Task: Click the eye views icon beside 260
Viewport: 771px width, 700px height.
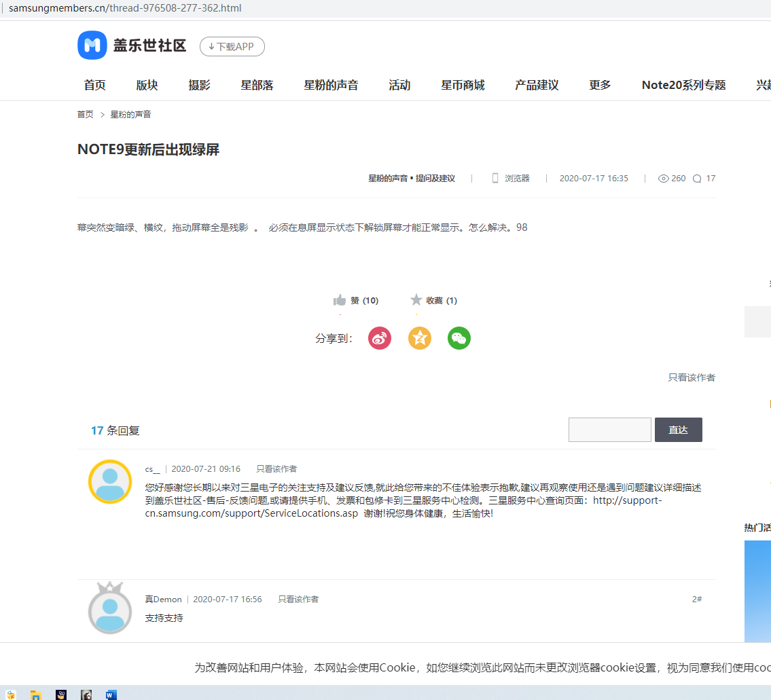Action: click(x=663, y=179)
